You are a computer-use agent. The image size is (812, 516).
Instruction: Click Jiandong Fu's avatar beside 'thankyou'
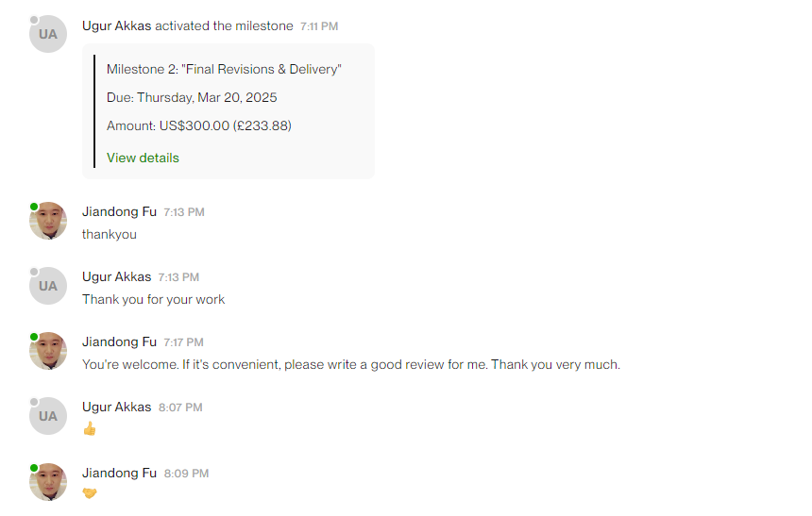(x=48, y=221)
